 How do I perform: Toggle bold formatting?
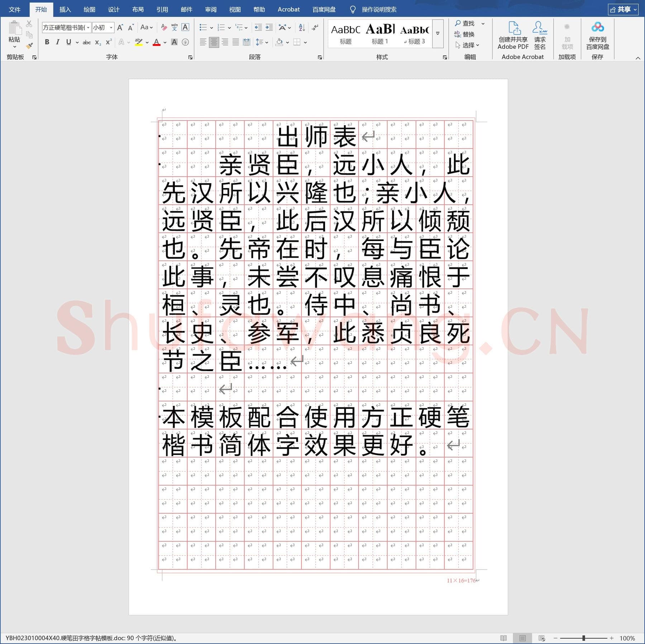point(47,42)
